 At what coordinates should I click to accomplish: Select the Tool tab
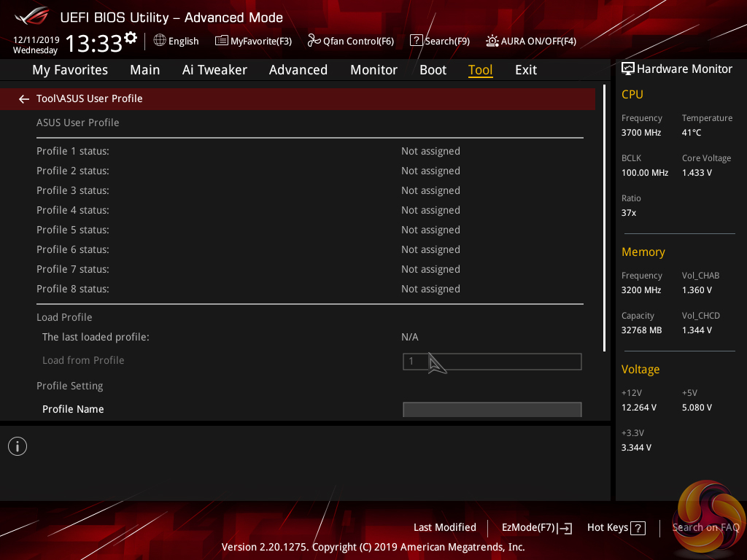point(480,69)
